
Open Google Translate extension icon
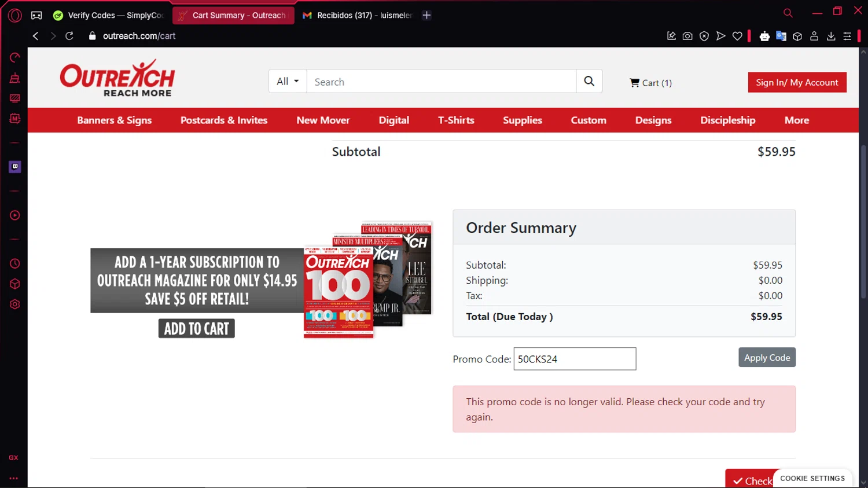tap(781, 36)
